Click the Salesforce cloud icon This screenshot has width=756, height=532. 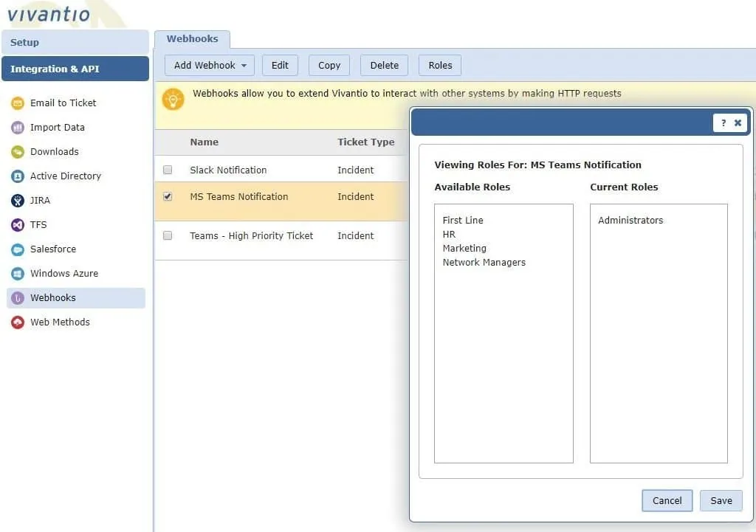pyautogui.click(x=18, y=249)
